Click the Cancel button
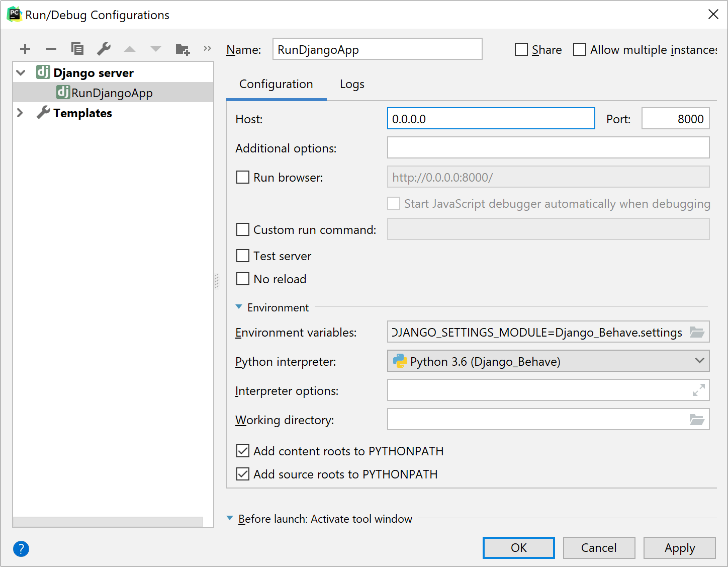728x567 pixels. (599, 548)
